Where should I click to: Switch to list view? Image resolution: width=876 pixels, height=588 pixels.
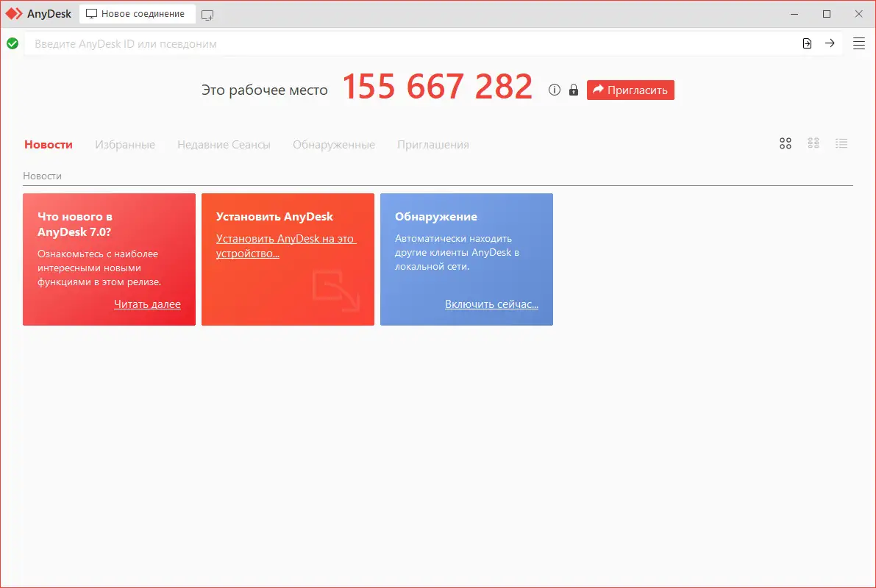point(841,143)
